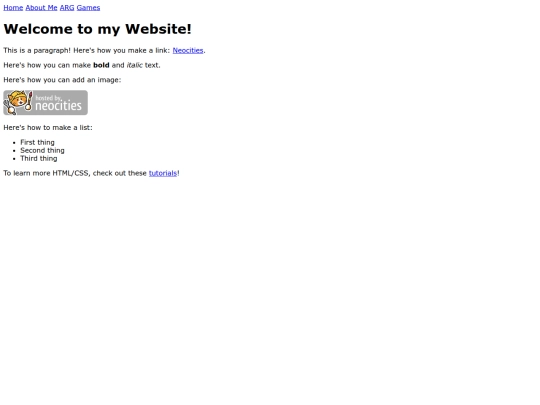This screenshot has height=405, width=540.
Task: Visit the Games page link
Action: point(88,8)
